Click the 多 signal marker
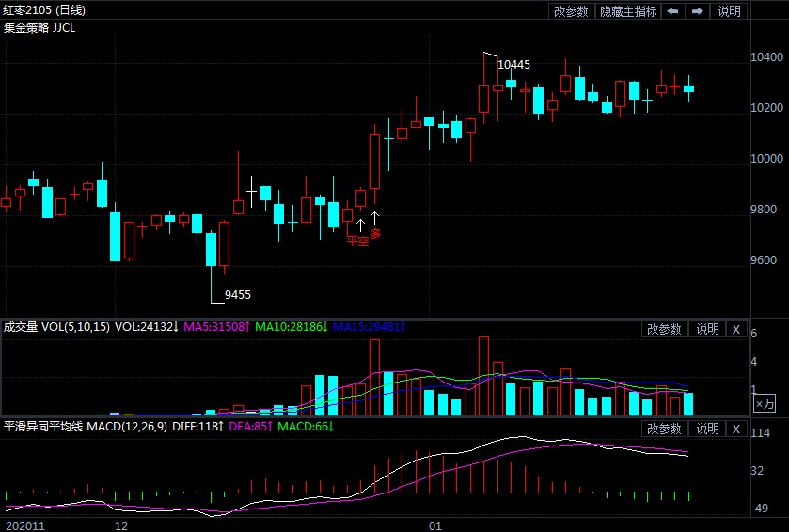Image resolution: width=789 pixels, height=532 pixels. 375,233
